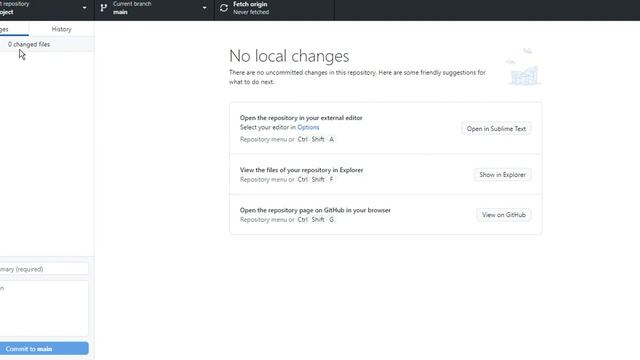Switch to the History tab
This screenshot has height=360, width=640.
click(x=62, y=29)
